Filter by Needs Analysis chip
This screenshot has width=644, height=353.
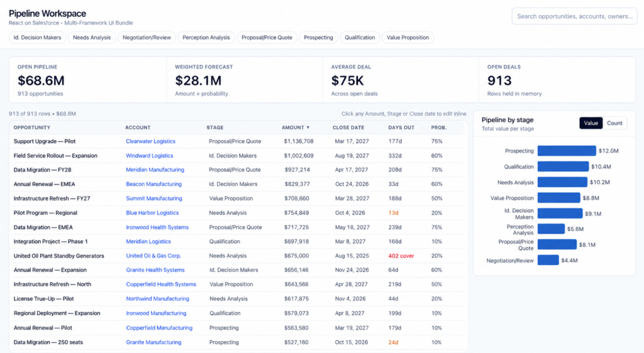pyautogui.click(x=92, y=37)
